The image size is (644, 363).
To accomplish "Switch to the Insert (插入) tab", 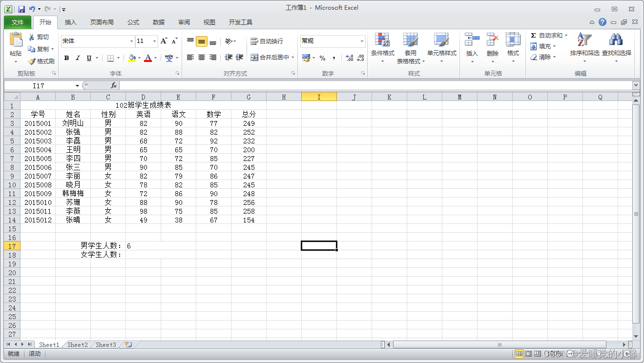I will pos(71,22).
